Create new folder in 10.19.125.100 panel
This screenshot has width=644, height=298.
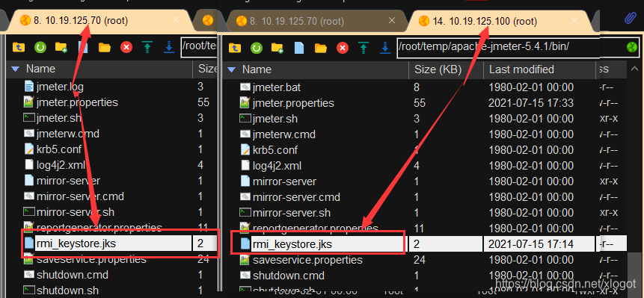point(277,48)
